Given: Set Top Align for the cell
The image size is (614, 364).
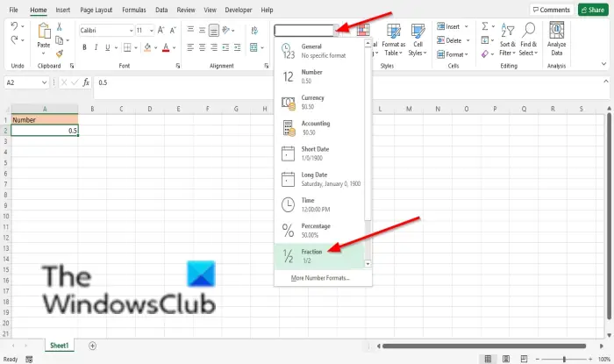Looking at the screenshot, I should pyautogui.click(x=190, y=29).
